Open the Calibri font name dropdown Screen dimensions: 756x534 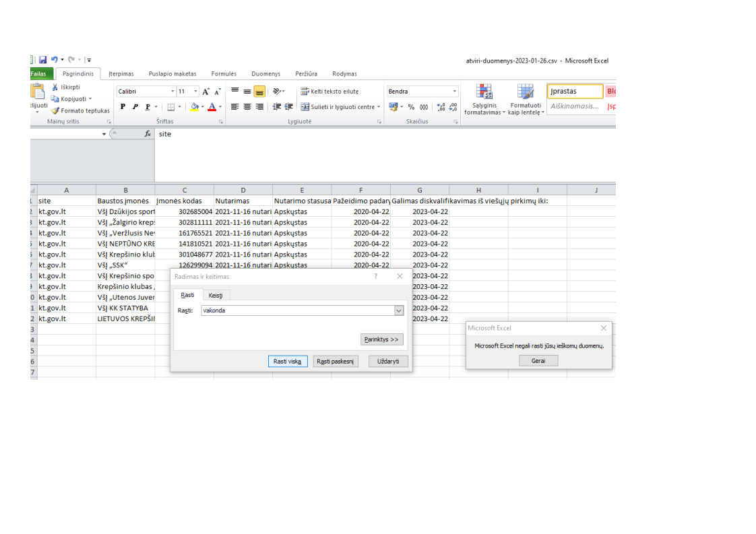tap(172, 92)
